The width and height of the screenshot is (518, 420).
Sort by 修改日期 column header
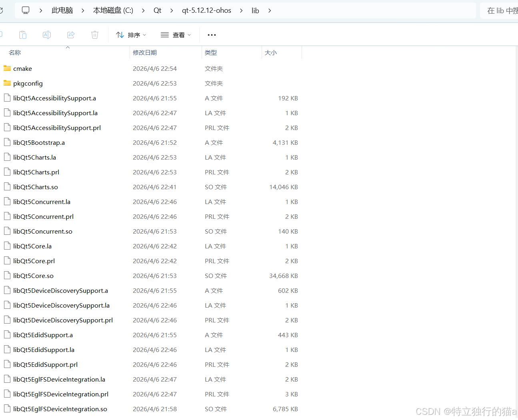tap(145, 52)
